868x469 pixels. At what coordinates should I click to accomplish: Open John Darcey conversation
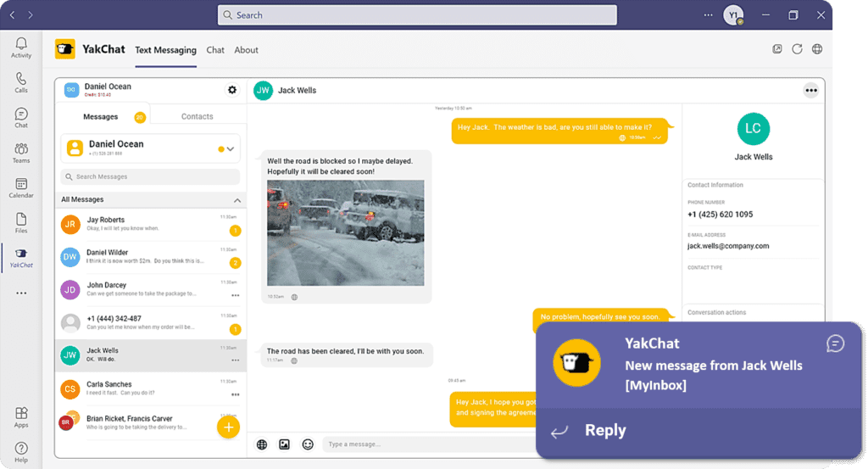click(151, 289)
